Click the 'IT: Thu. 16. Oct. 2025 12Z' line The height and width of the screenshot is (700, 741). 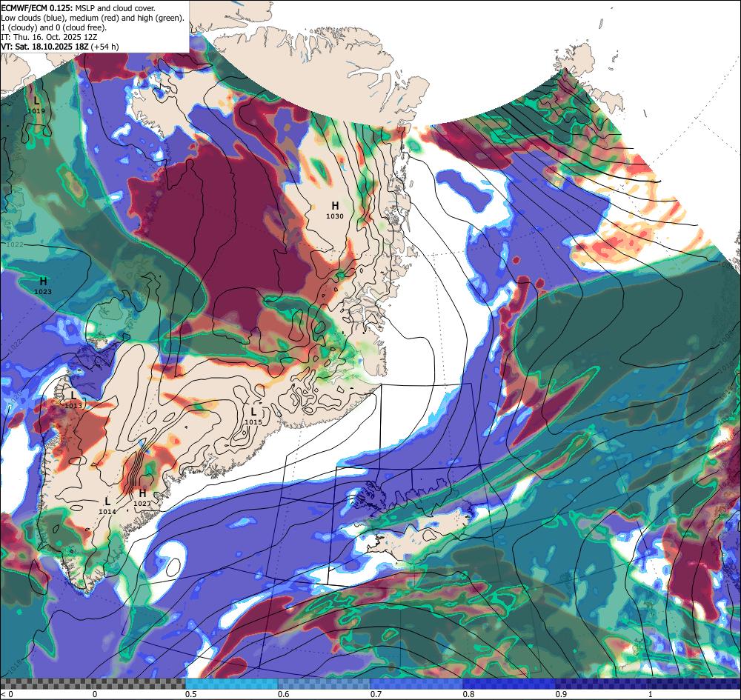[x=49, y=37]
